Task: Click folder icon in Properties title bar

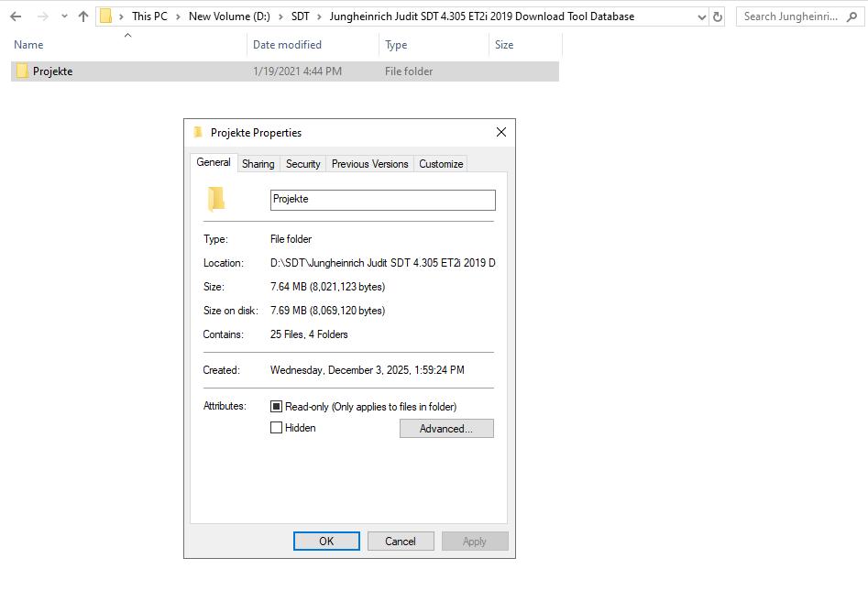Action: click(x=198, y=132)
